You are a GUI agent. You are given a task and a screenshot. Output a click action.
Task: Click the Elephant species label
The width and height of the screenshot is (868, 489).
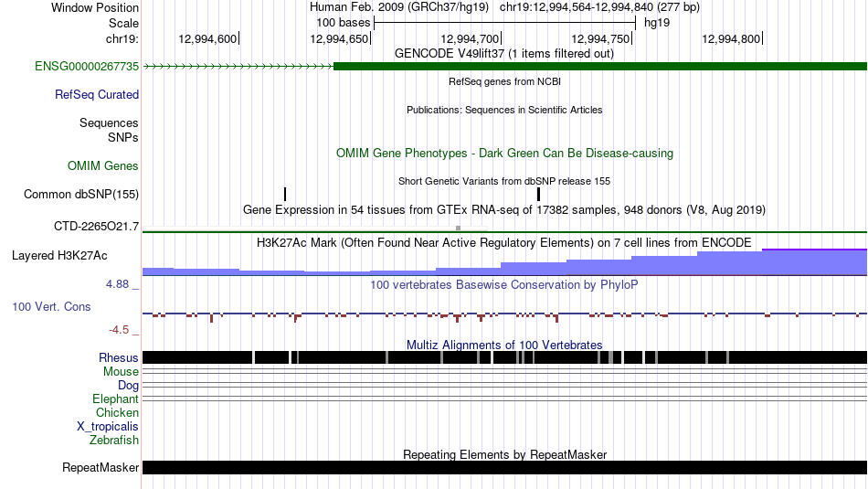coord(115,399)
